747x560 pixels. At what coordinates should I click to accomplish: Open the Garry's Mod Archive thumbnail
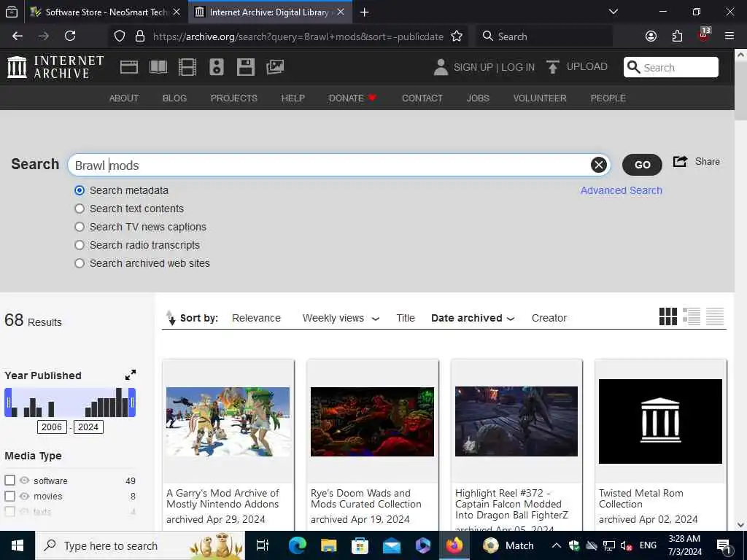[x=228, y=421]
